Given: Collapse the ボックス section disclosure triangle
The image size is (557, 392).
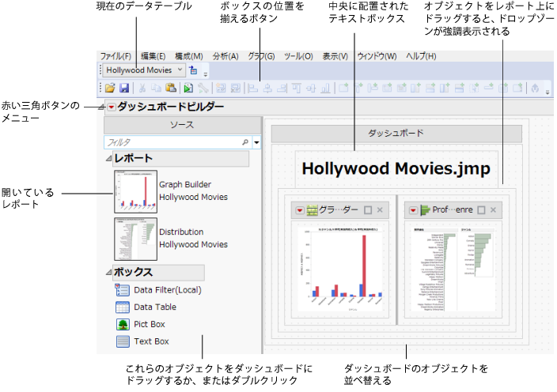Looking at the screenshot, I should 109,273.
